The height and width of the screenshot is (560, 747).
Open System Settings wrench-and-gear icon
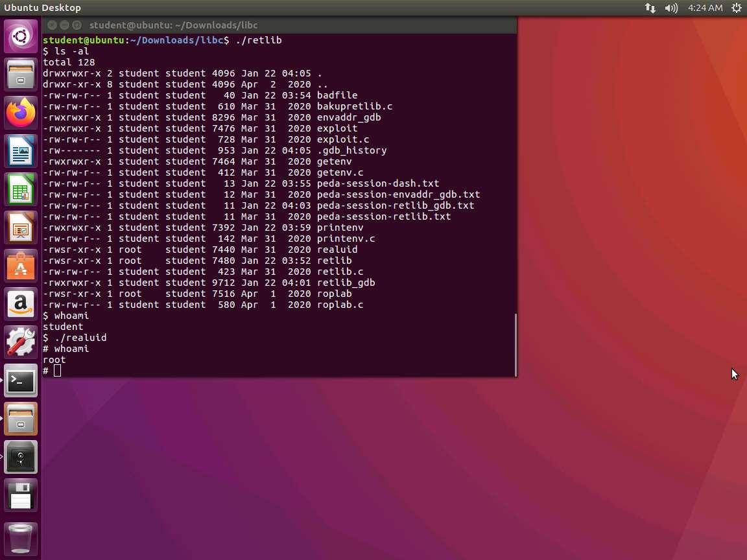coord(21,342)
